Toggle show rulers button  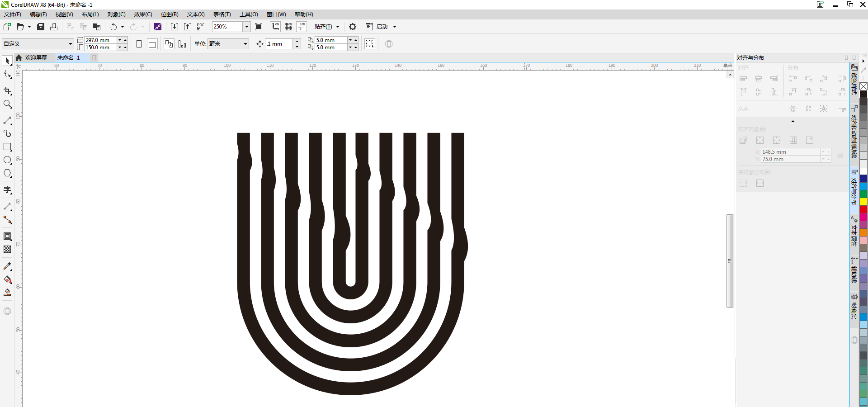275,27
